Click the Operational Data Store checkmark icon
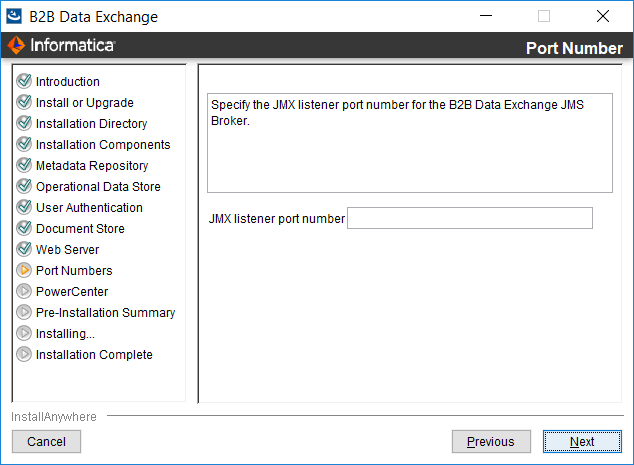 click(24, 186)
